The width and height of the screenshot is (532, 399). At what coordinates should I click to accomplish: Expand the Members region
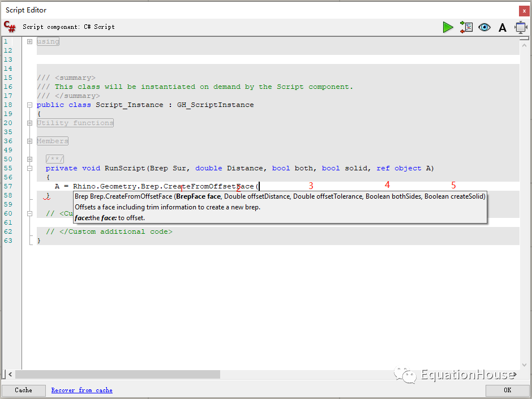(29, 141)
